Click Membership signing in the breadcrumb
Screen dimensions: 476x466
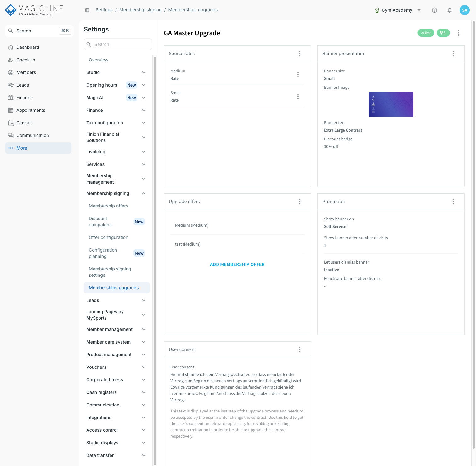pos(140,10)
